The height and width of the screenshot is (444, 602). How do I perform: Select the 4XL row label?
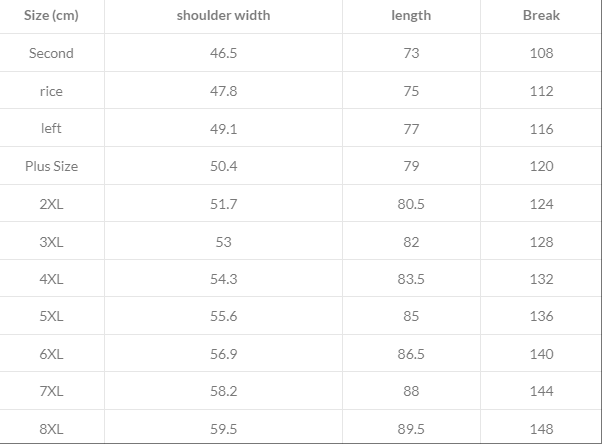[x=51, y=279]
